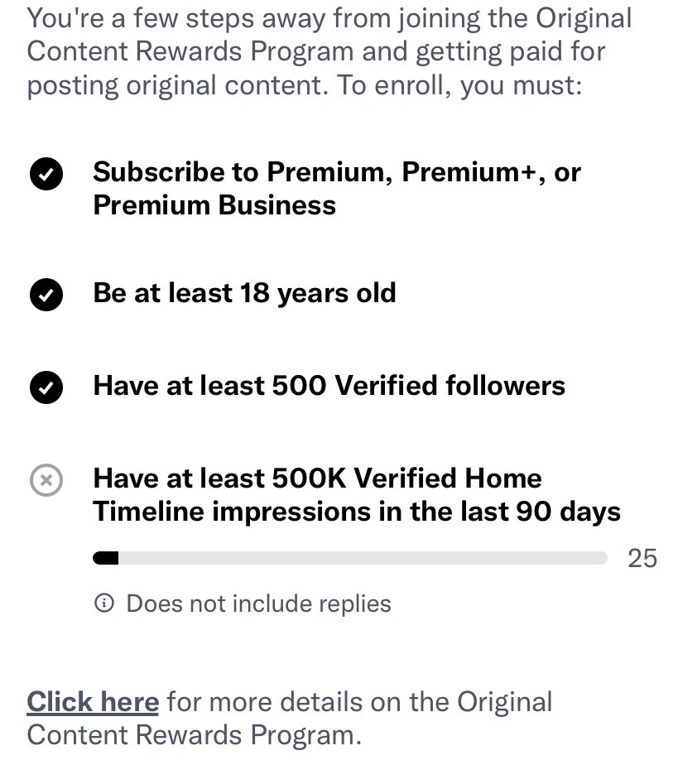Click the introductory paragraph about joining the program
The image size is (678, 784).
[329, 51]
